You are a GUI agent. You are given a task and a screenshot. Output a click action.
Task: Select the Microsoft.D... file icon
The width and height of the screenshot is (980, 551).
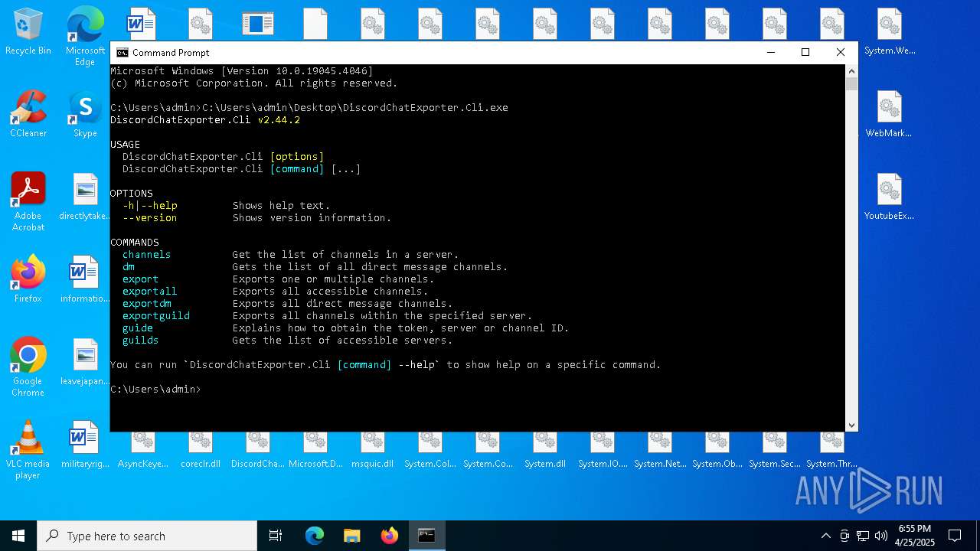(315, 451)
